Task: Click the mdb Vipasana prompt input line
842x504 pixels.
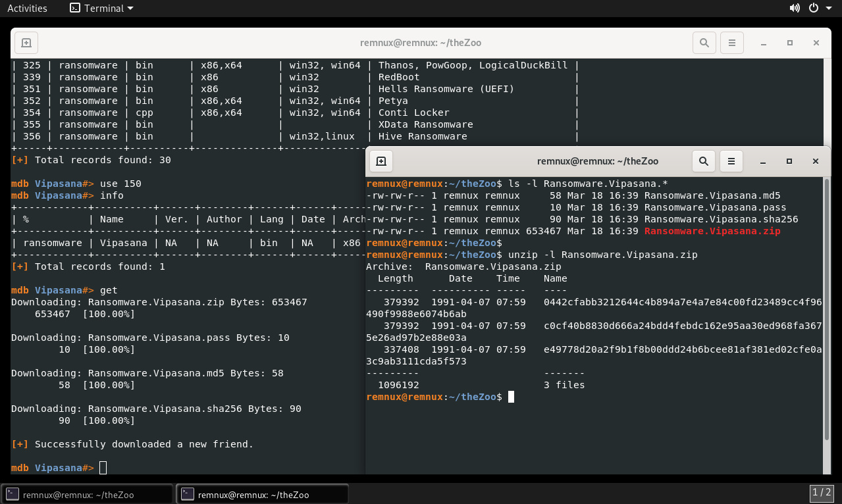Action: tap(103, 468)
